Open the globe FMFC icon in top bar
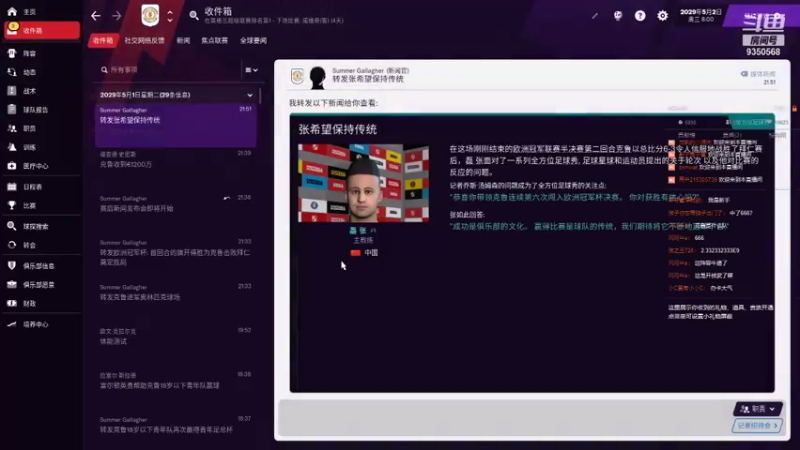Viewport: 800px width, 450px height. point(618,16)
